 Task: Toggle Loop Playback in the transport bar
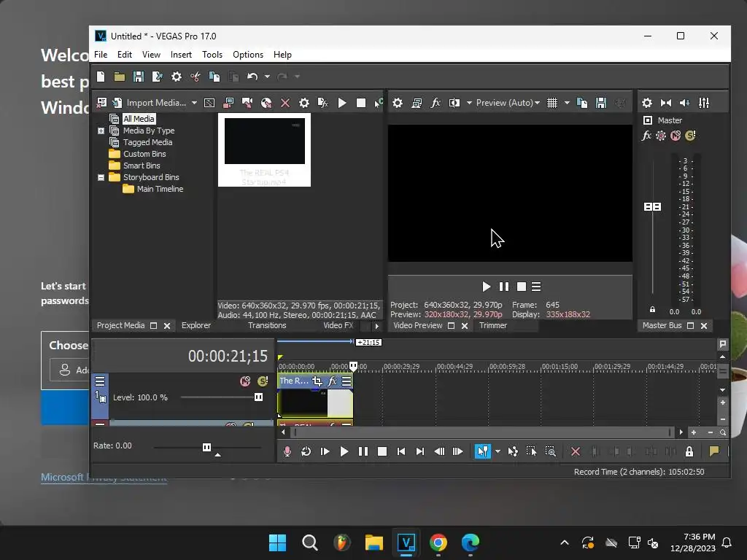[306, 451]
